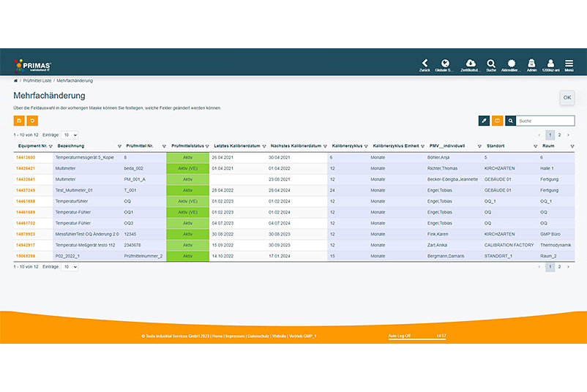Open equipment 14433641
Viewport: 587px width, 392px height.
click(x=26, y=179)
